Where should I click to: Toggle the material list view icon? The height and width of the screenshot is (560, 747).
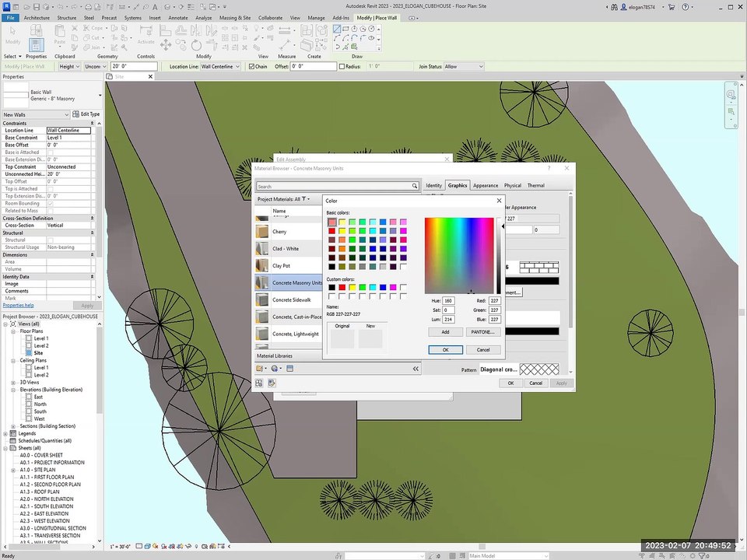coord(289,369)
